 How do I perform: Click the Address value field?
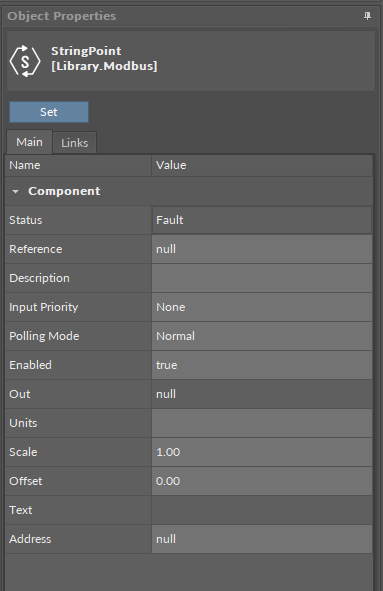click(262, 539)
